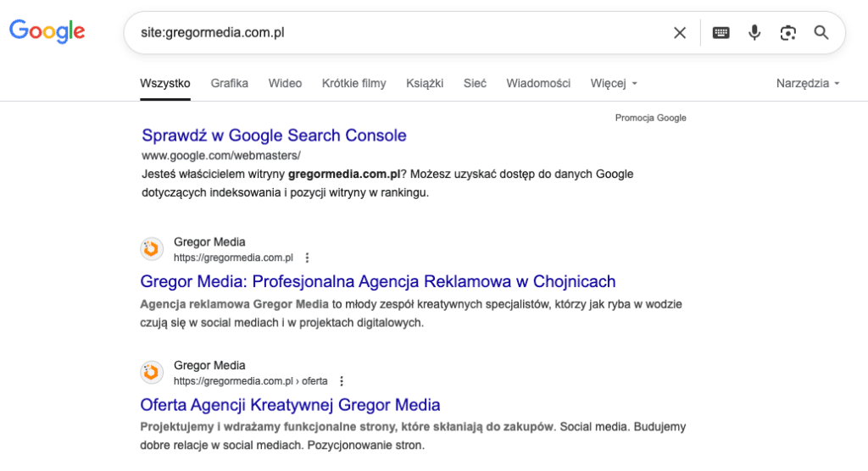
Task: Open the Książki tab
Action: pyautogui.click(x=425, y=83)
